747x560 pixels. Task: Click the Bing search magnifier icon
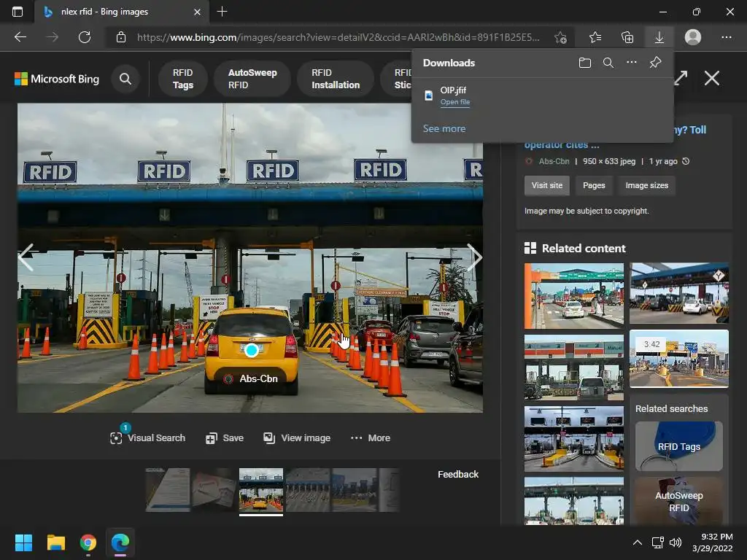coord(125,79)
